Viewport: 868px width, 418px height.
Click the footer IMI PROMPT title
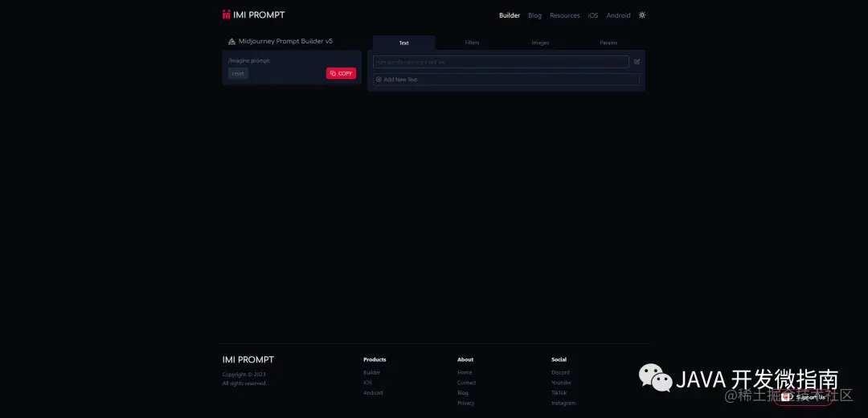[x=248, y=360]
